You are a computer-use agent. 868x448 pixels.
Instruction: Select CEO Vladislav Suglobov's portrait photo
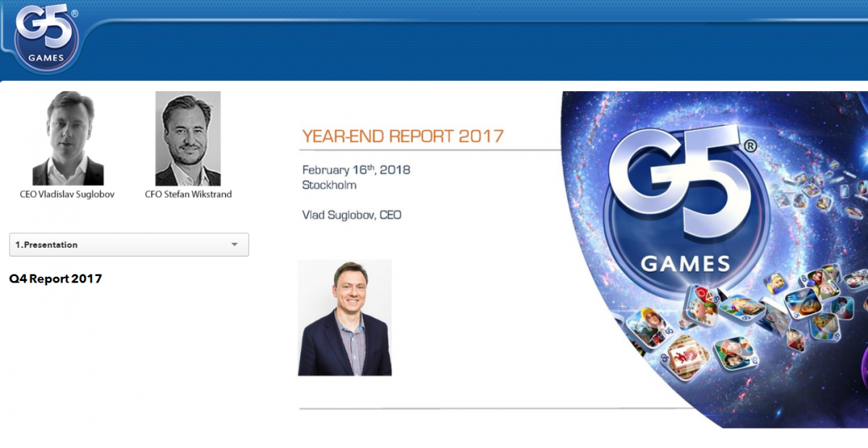(x=68, y=138)
